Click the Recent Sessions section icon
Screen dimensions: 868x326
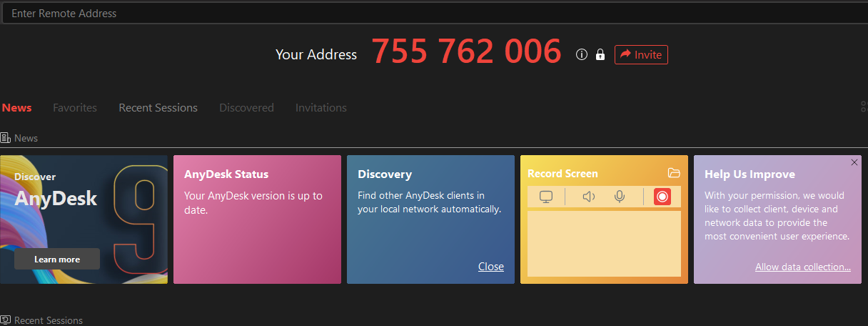pyautogui.click(x=5, y=320)
